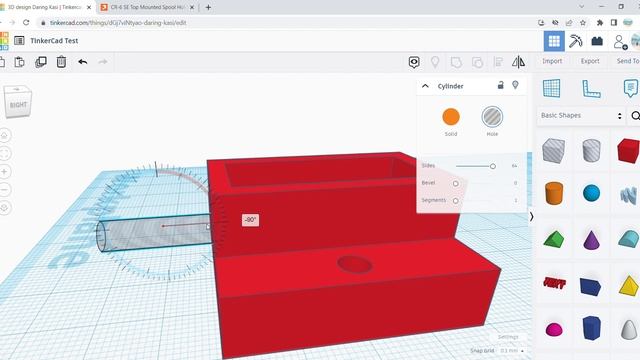
Task: Click the Duplicate and repeat icon
Action: (x=41, y=62)
